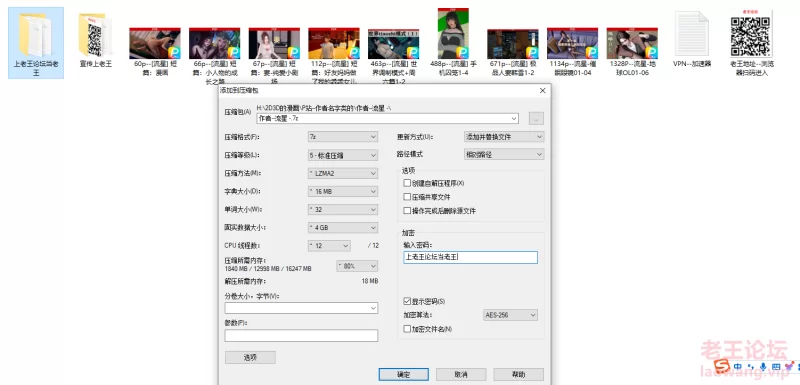This screenshot has height=385, width=800.
Task: Enable 创建自解压程序 checkbox
Action: (x=407, y=183)
